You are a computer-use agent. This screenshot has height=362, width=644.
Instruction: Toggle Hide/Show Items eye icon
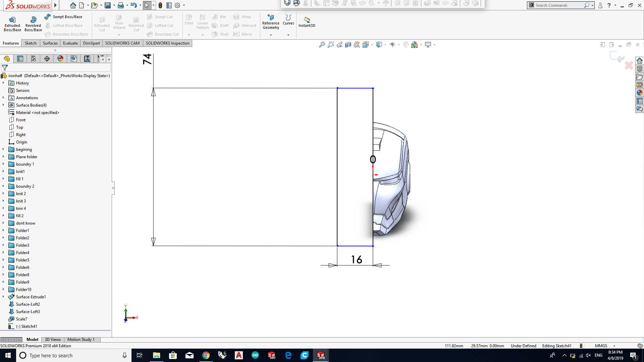pyautogui.click(x=392, y=45)
